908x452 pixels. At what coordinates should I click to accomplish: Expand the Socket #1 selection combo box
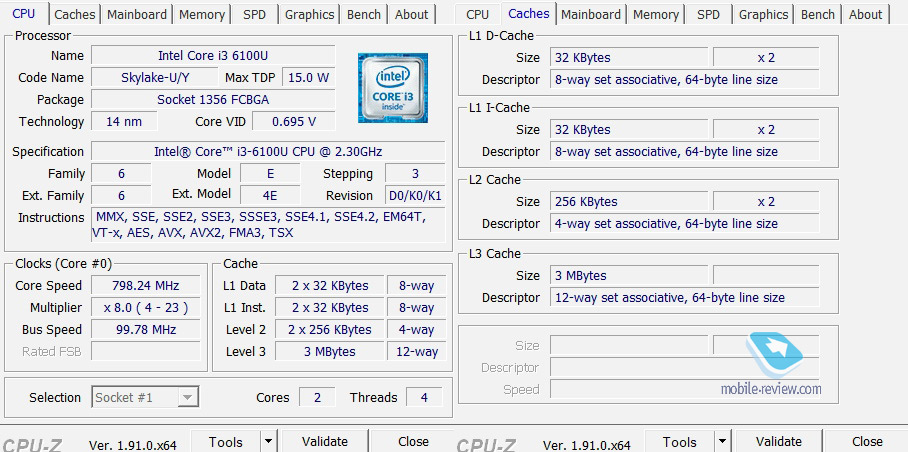click(145, 398)
